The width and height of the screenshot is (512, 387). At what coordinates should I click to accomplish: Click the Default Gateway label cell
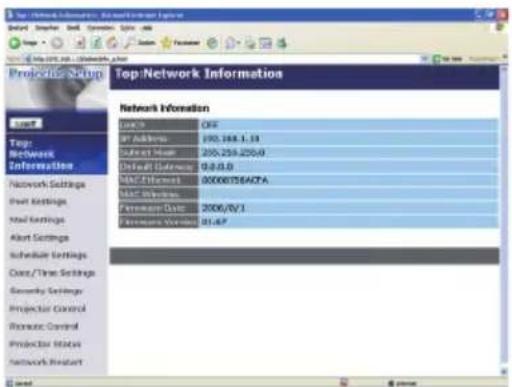[158, 167]
